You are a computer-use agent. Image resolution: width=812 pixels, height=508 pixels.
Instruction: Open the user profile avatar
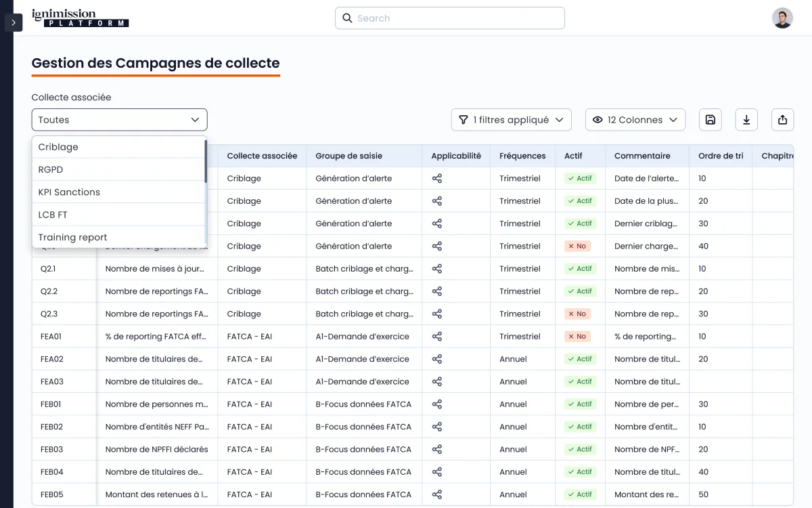[x=782, y=18]
